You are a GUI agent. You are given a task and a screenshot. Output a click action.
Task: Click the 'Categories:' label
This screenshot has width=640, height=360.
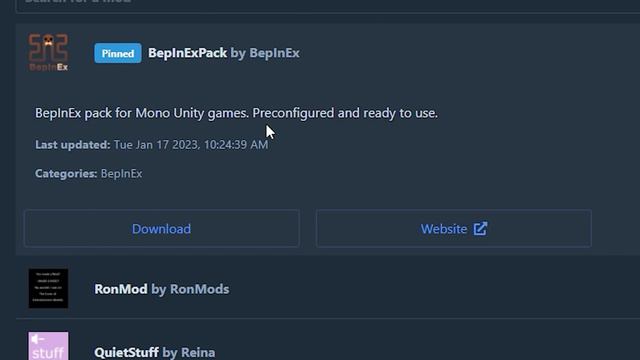click(x=66, y=173)
